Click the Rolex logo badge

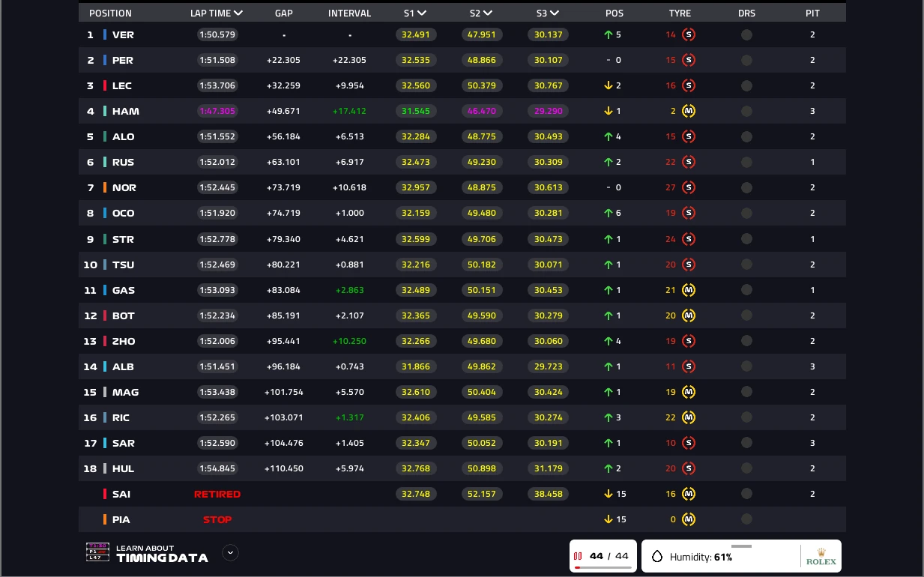[x=821, y=557]
